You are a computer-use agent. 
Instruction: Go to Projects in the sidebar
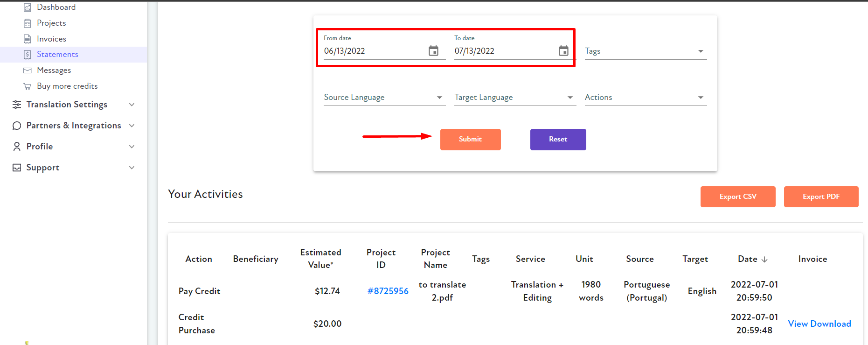(x=51, y=23)
